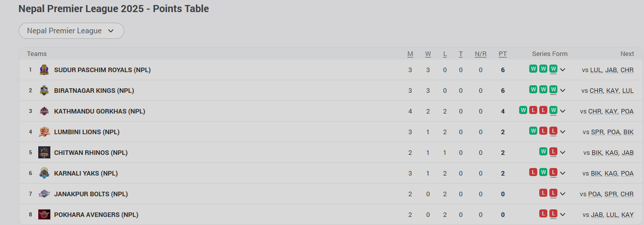
Task: Click Sudur Paschim Royals team logo
Action: point(44,70)
